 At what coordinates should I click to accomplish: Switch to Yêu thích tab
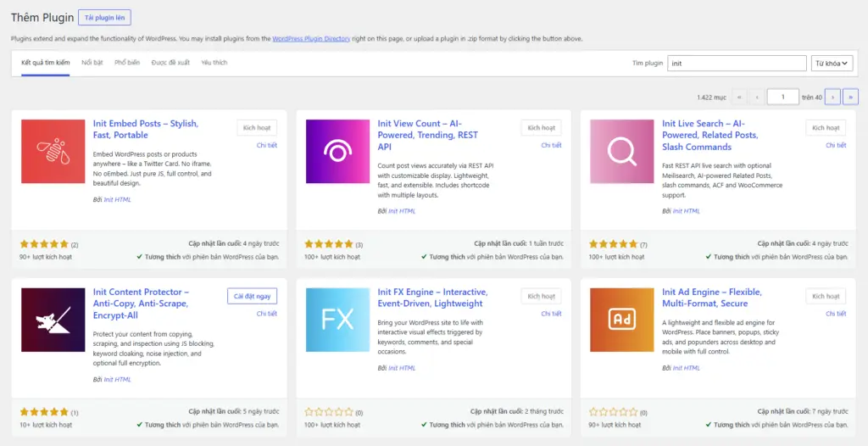[214, 63]
